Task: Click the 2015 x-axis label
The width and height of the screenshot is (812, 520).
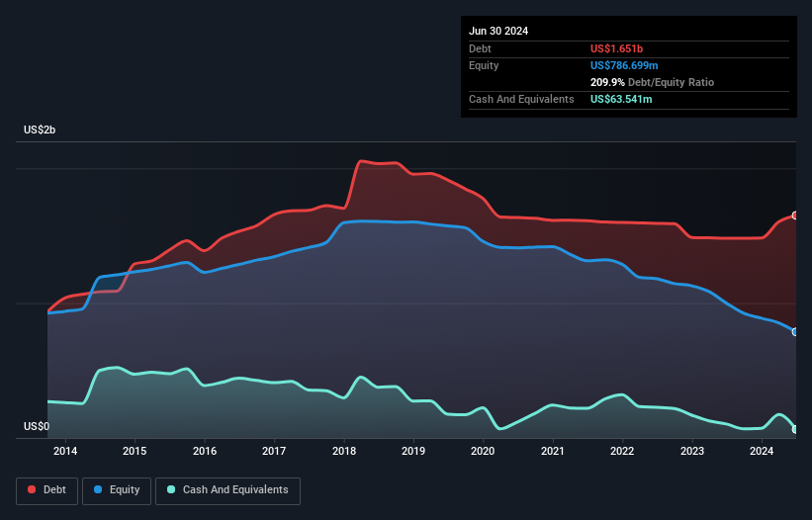Action: pyautogui.click(x=135, y=451)
